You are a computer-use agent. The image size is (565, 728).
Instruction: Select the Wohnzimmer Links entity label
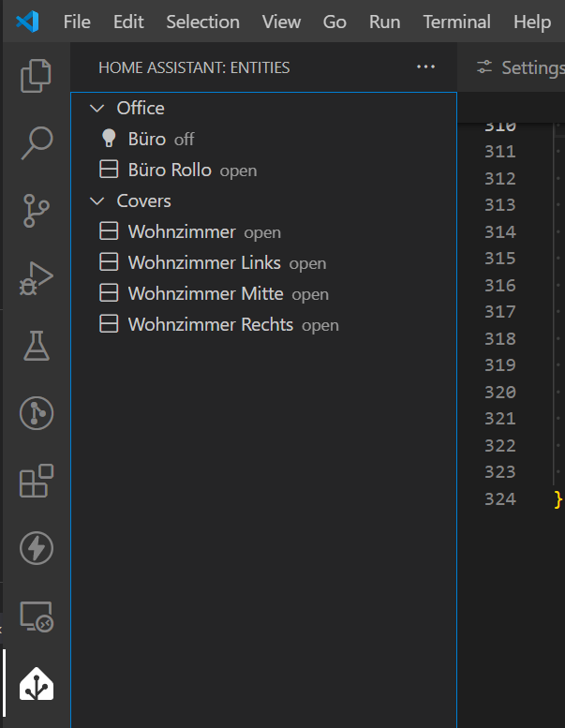coord(204,262)
